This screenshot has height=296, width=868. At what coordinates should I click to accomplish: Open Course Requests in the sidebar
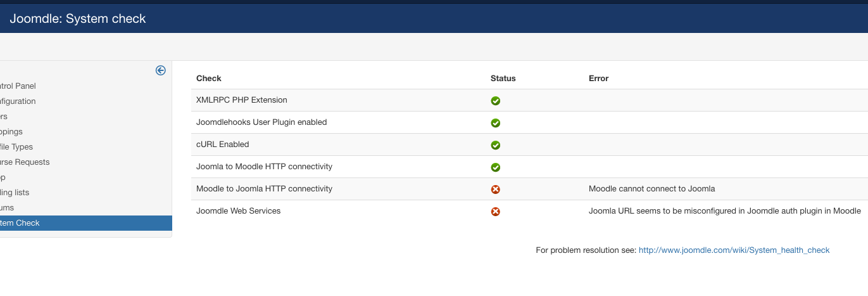click(x=25, y=162)
